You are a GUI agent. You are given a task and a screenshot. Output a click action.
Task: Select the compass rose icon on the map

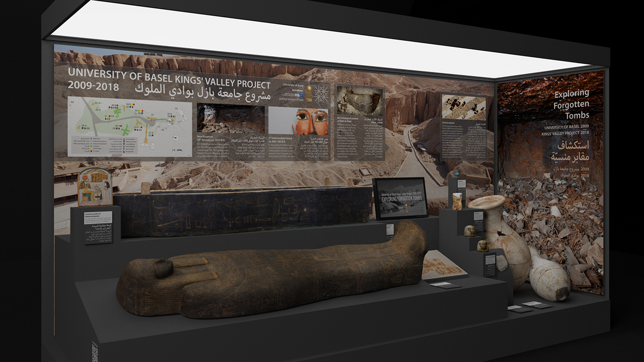[x=176, y=138]
